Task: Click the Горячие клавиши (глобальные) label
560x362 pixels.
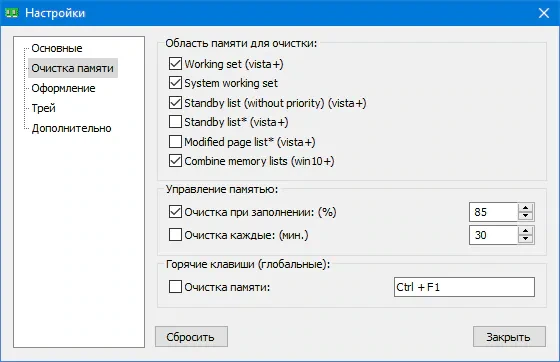Action: (248, 264)
